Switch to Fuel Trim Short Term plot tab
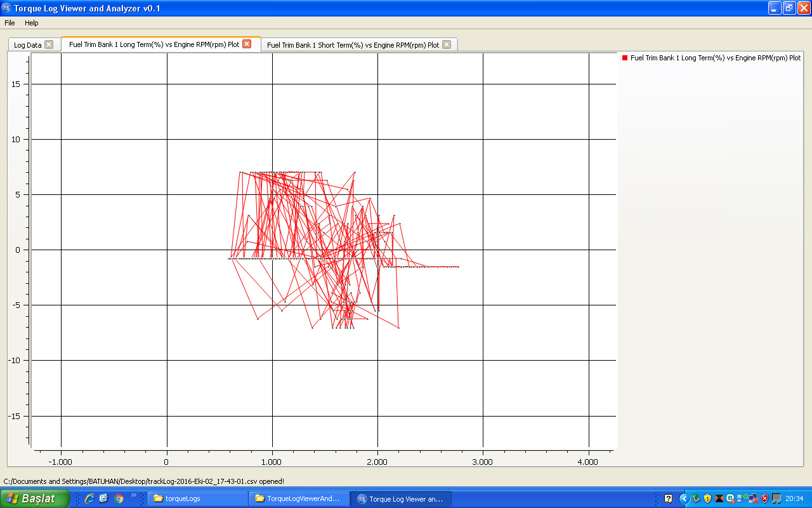Image resolution: width=812 pixels, height=508 pixels. pos(353,45)
